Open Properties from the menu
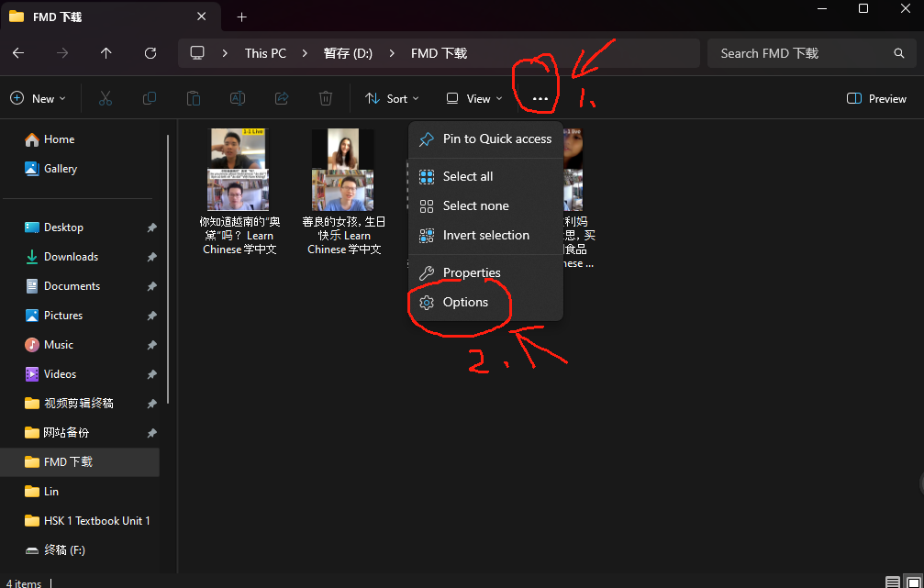The width and height of the screenshot is (924, 588). click(x=485, y=272)
